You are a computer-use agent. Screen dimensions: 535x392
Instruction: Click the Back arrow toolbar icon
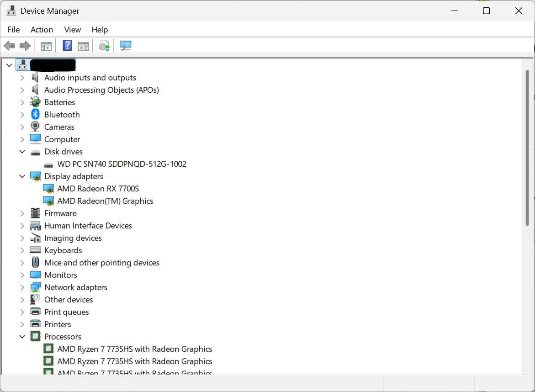[x=9, y=46]
